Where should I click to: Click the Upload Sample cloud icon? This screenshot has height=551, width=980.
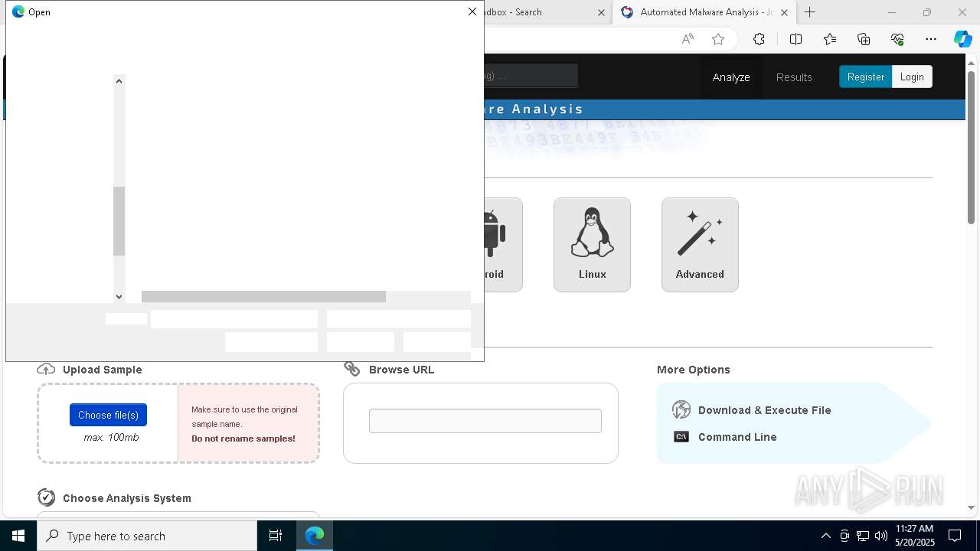point(46,369)
